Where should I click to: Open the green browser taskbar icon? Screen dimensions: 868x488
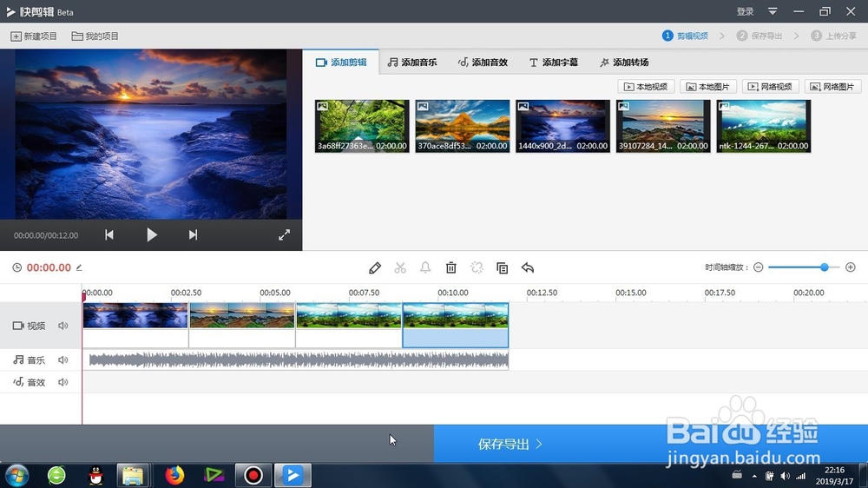coord(56,475)
